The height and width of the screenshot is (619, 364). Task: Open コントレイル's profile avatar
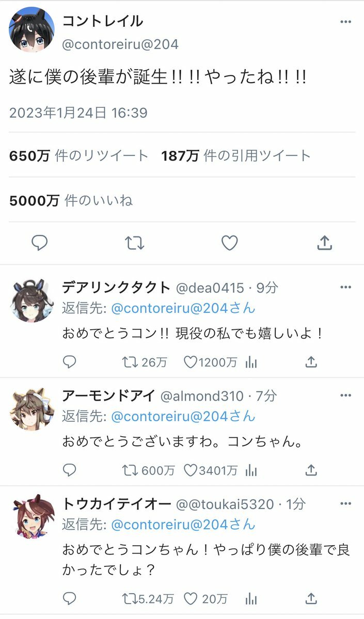[31, 30]
